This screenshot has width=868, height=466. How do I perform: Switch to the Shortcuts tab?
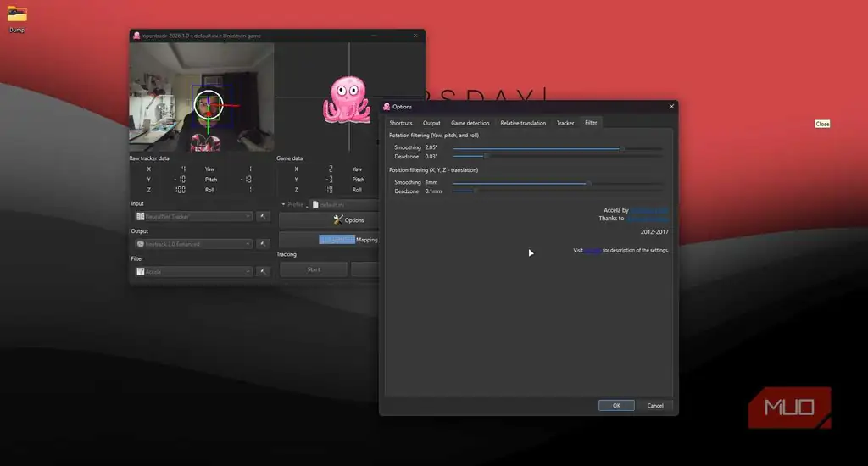click(401, 123)
